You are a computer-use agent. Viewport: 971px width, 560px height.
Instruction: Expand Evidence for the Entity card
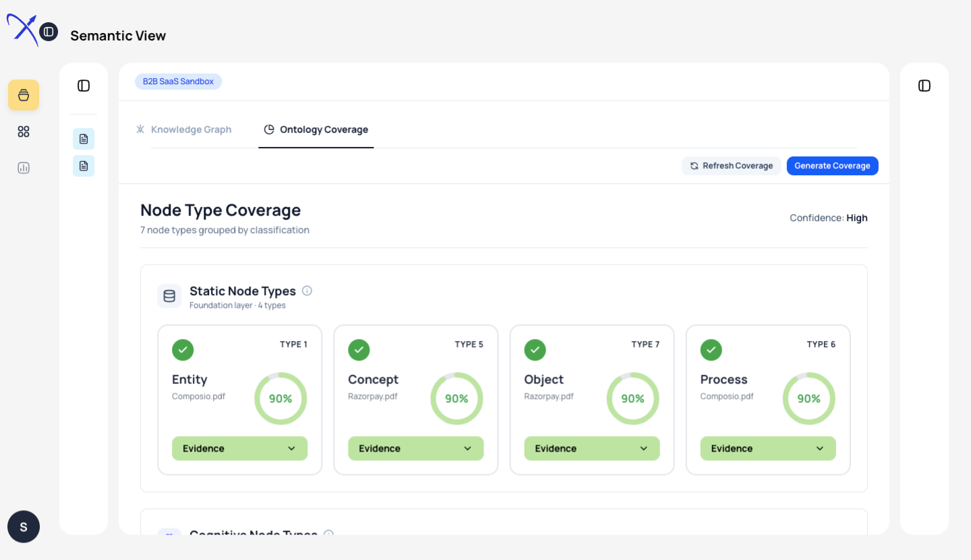pos(239,448)
